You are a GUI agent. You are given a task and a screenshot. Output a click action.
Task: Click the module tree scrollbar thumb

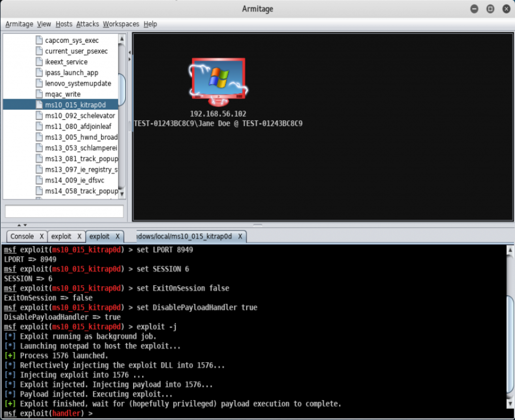pyautogui.click(x=122, y=90)
